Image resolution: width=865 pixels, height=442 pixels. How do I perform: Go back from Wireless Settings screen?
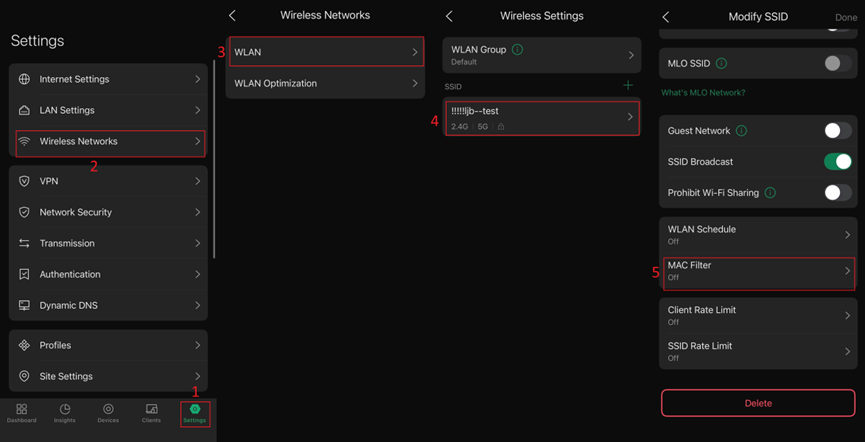click(449, 16)
